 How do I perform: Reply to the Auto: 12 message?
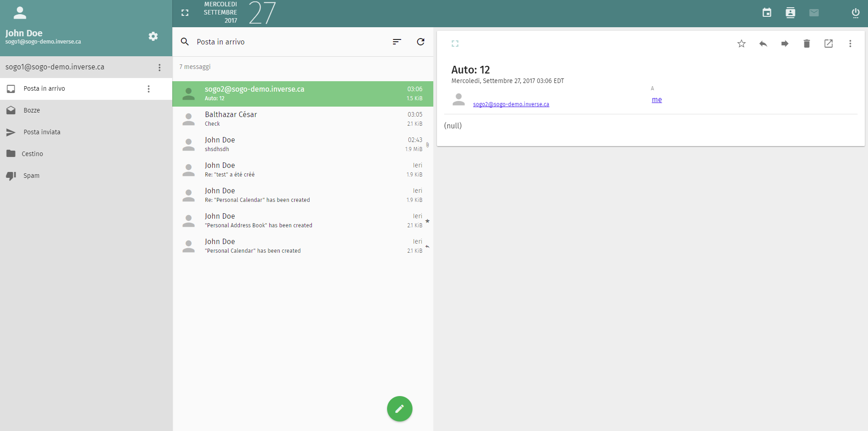(763, 44)
